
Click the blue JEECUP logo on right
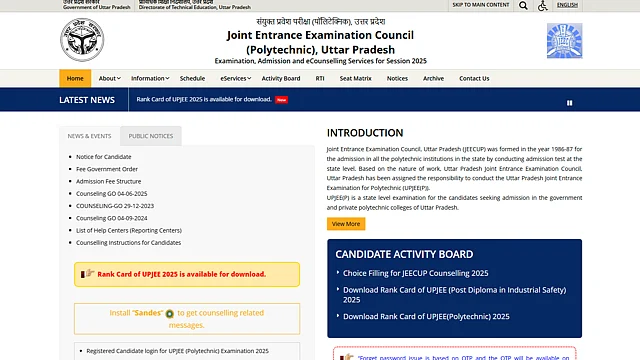[x=564, y=41]
